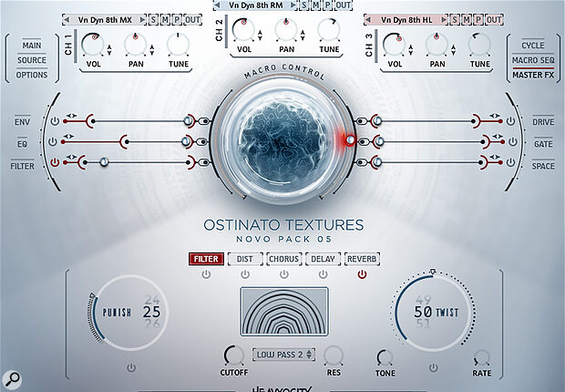This screenshot has width=565, height=392.
Task: Click the magnifier icon in the corner
Action: tap(12, 379)
